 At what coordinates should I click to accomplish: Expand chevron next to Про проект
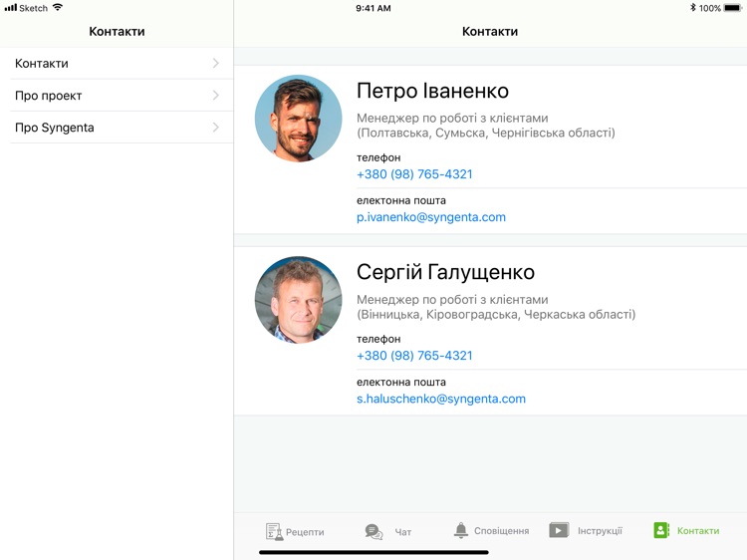click(216, 96)
